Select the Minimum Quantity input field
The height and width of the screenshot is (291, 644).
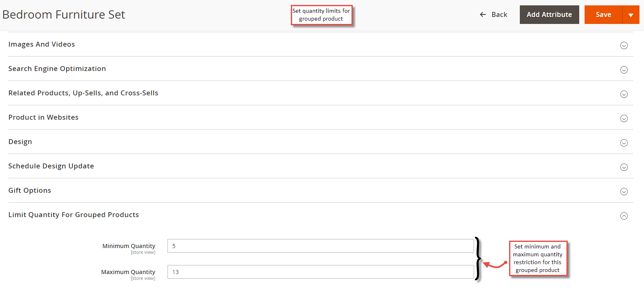tap(321, 246)
